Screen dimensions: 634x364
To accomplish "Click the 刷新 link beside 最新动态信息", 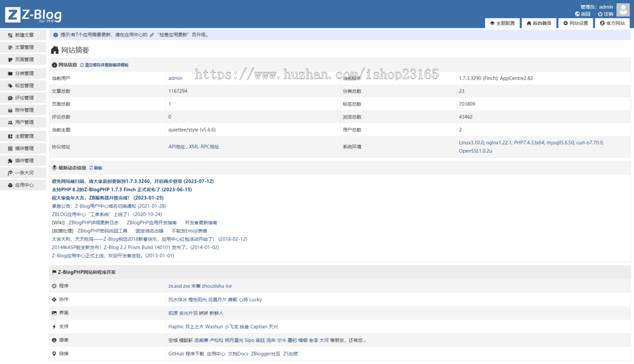I will click(98, 168).
